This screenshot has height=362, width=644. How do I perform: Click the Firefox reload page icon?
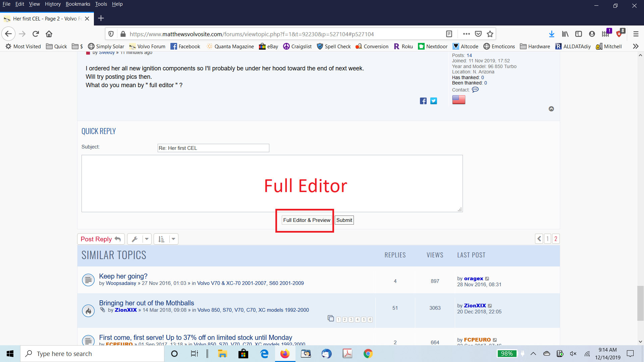point(36,34)
